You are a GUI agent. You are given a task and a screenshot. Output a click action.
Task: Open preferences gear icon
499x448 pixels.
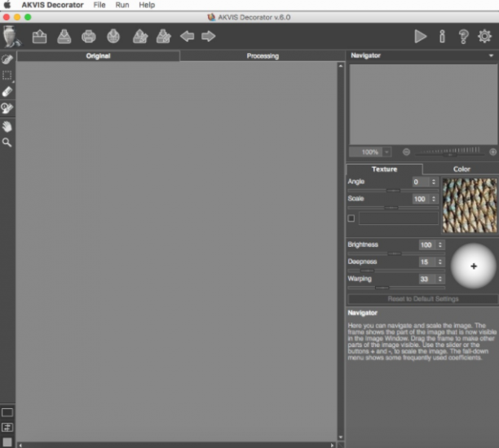484,36
